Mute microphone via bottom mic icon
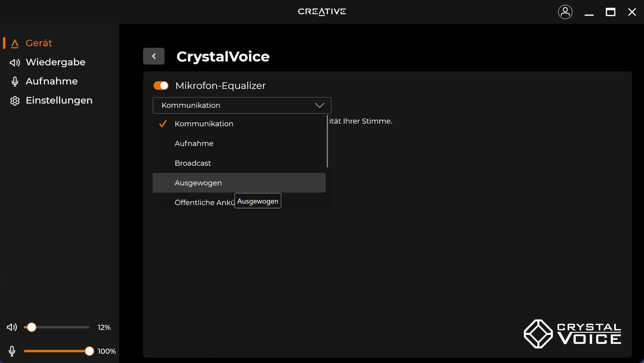The width and height of the screenshot is (644, 363). coord(12,351)
